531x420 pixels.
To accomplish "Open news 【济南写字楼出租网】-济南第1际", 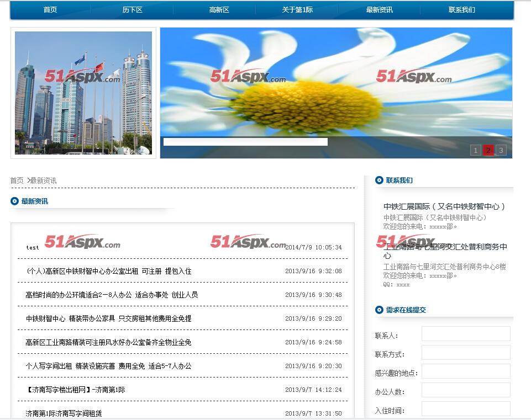I will 76,390.
